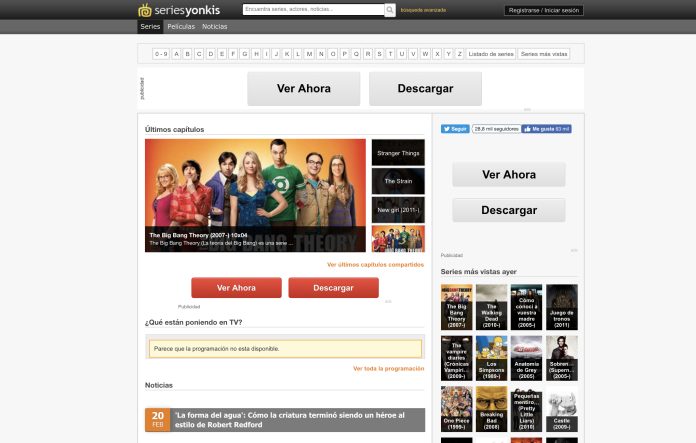The height and width of the screenshot is (443, 696).
Task: Click the Twitter Seguir button
Action: point(455,129)
